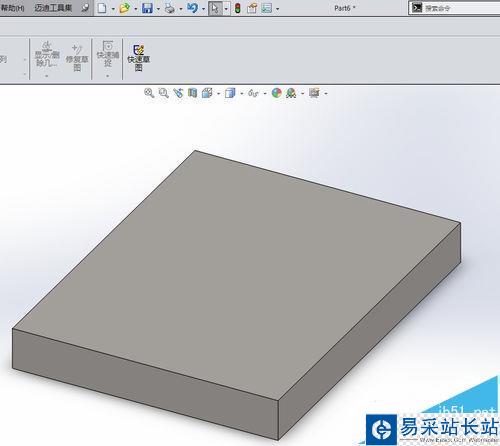
Task: Expand the Options dropdown arrow
Action: tap(277, 9)
